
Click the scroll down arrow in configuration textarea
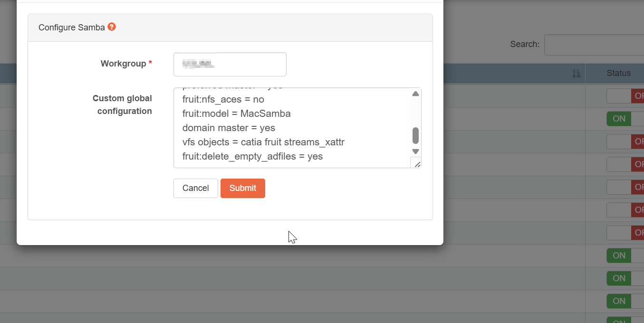[x=415, y=152]
